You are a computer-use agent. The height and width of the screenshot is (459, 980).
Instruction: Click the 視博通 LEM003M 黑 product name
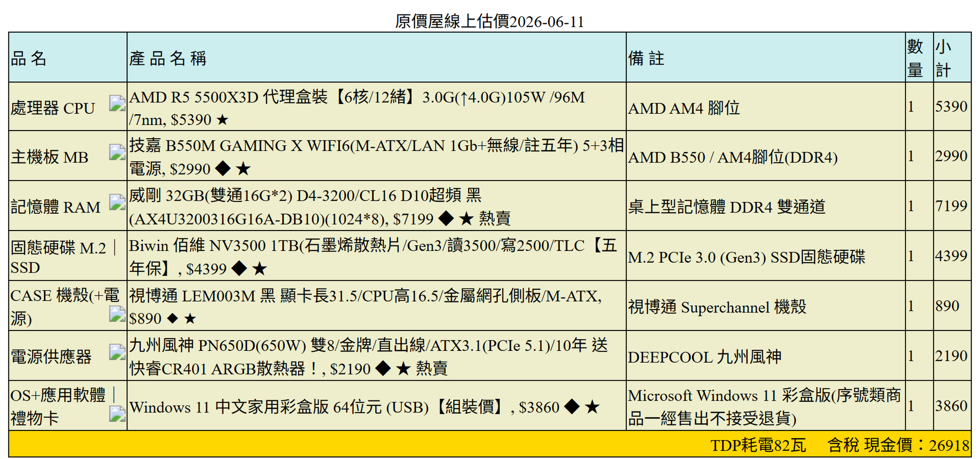[x=365, y=307]
